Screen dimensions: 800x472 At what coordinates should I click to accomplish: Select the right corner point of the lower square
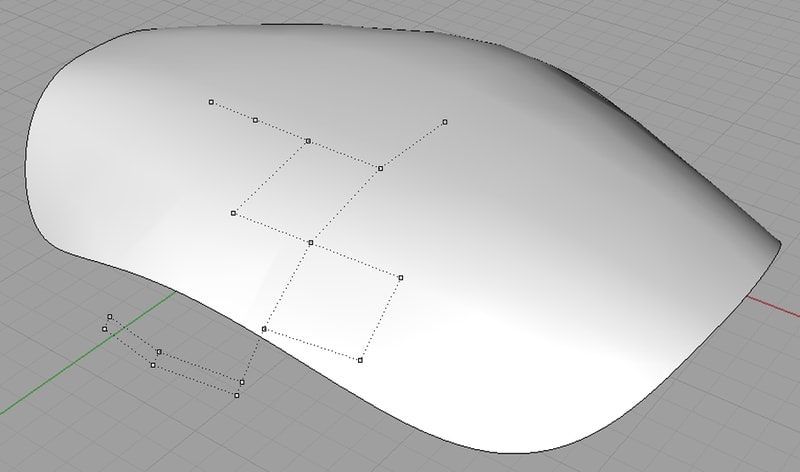[x=401, y=277]
